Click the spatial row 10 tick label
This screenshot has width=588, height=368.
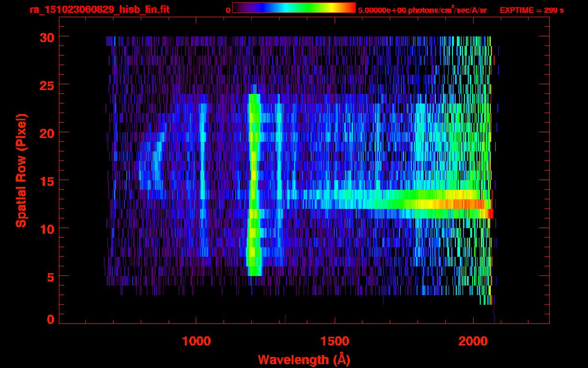[x=46, y=229]
